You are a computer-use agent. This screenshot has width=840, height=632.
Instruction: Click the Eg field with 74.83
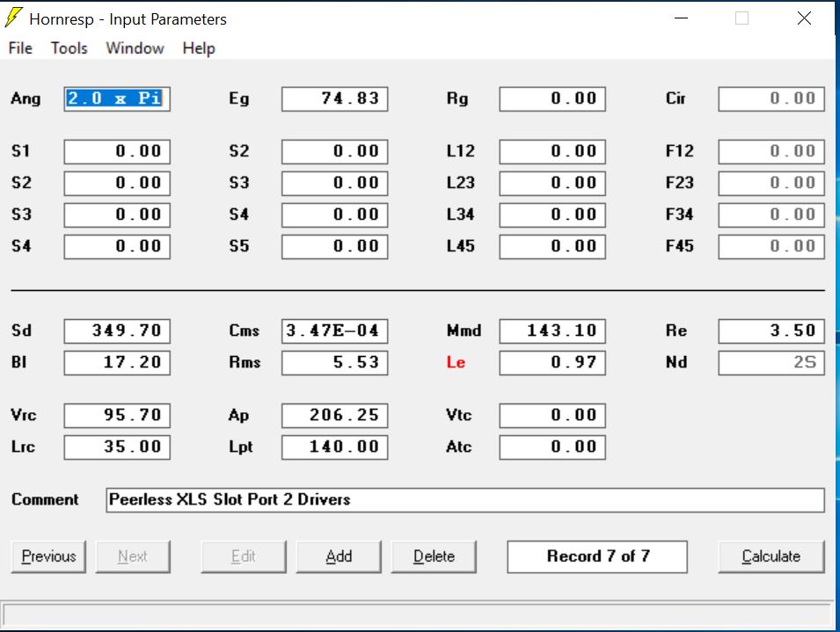point(335,99)
